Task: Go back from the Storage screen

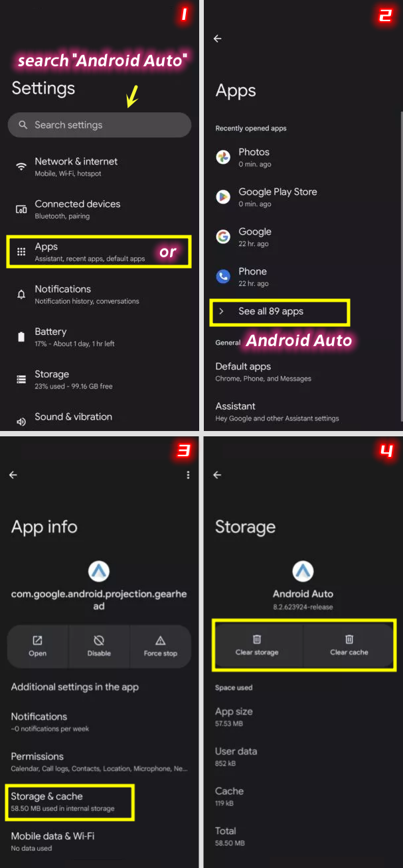Action: coord(216,475)
